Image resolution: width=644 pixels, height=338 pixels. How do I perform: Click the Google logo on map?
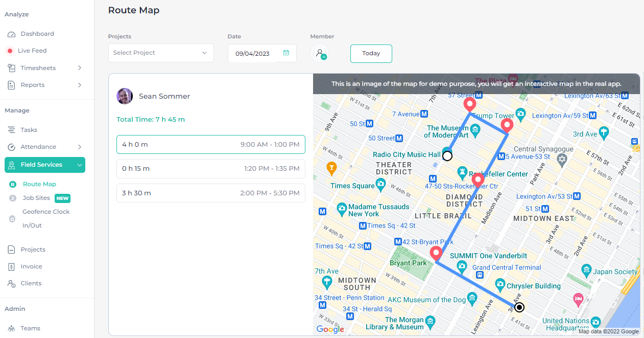(x=330, y=329)
